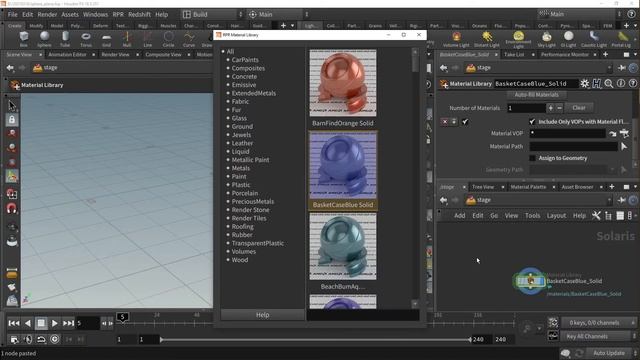640x360 pixels.
Task: Toggle the pin icon in the parameter pane
Action: [622, 68]
